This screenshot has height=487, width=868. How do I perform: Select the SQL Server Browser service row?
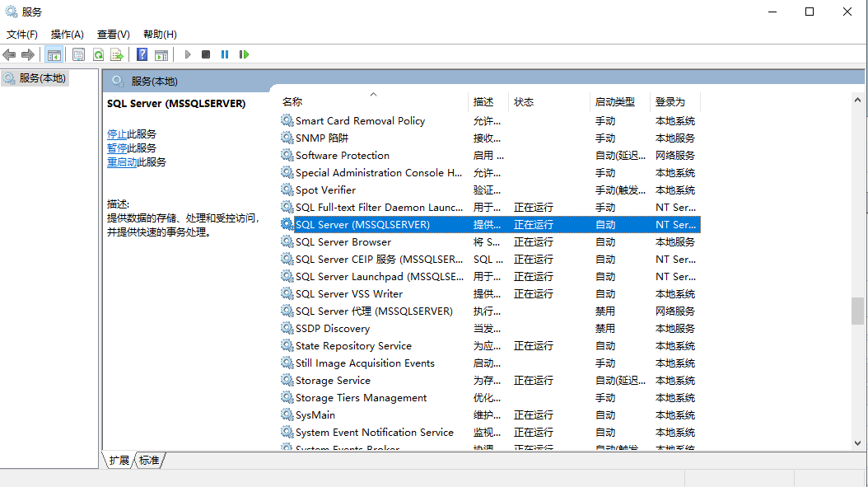pos(343,242)
